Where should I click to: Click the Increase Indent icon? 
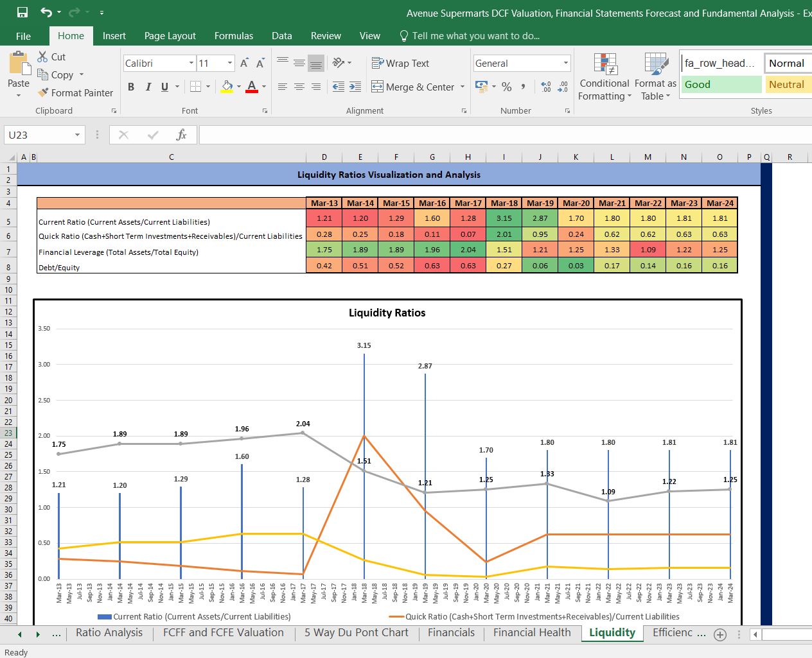click(355, 87)
